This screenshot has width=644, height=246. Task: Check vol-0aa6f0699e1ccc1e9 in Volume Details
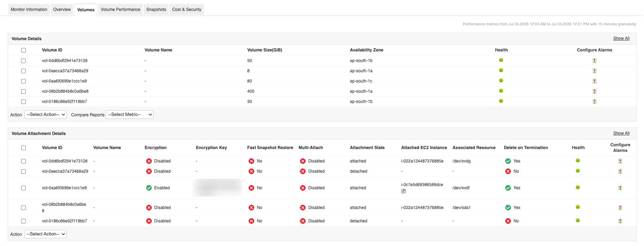(x=23, y=81)
